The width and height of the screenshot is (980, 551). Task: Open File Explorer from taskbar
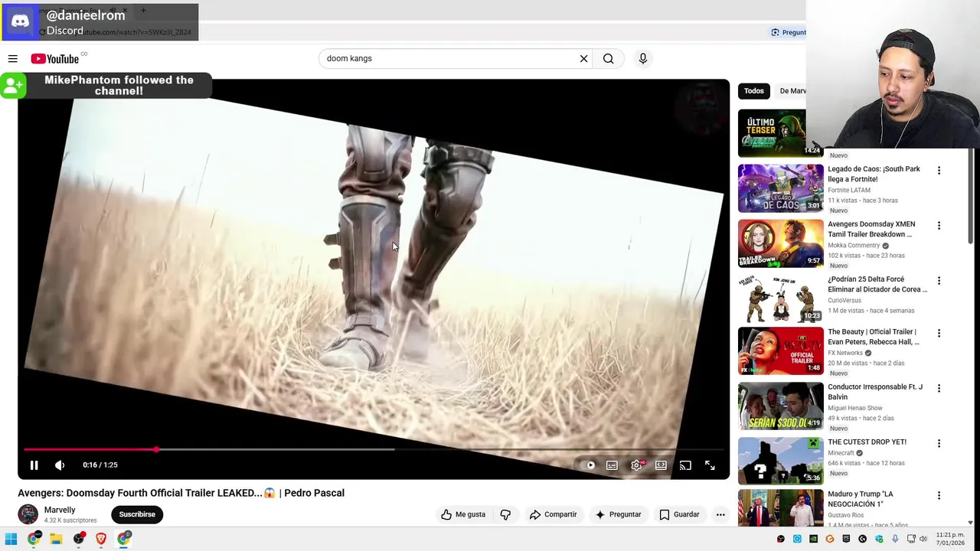(x=56, y=539)
